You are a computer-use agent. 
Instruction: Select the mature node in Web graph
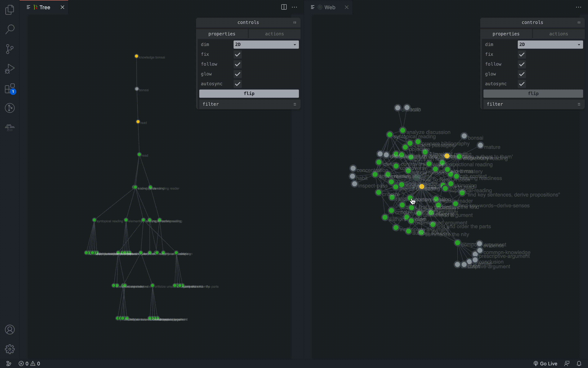click(x=480, y=145)
